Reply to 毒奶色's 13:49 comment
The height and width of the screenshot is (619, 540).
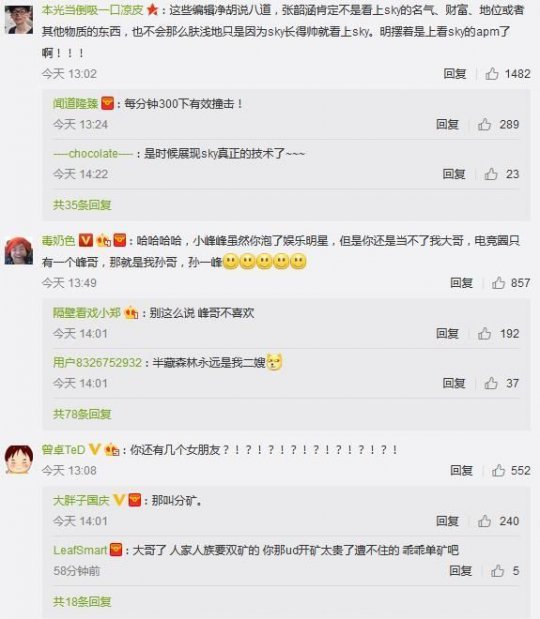tap(461, 283)
